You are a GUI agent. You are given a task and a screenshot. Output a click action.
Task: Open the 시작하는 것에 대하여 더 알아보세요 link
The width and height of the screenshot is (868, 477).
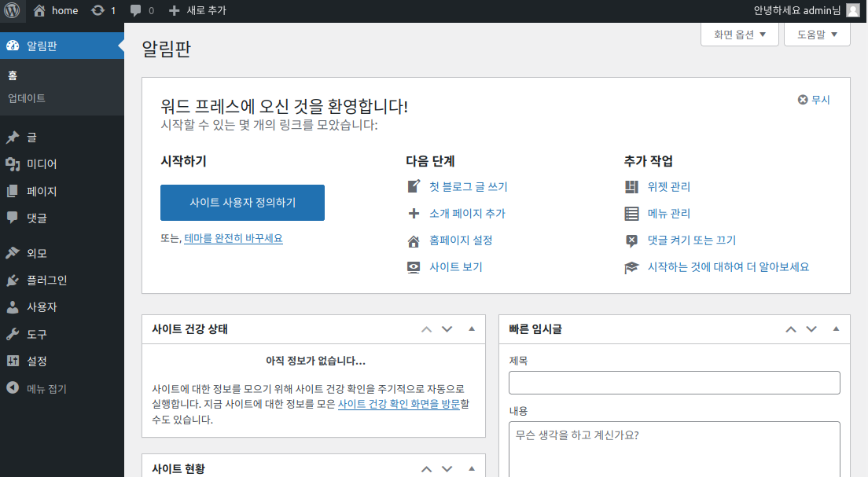(729, 267)
